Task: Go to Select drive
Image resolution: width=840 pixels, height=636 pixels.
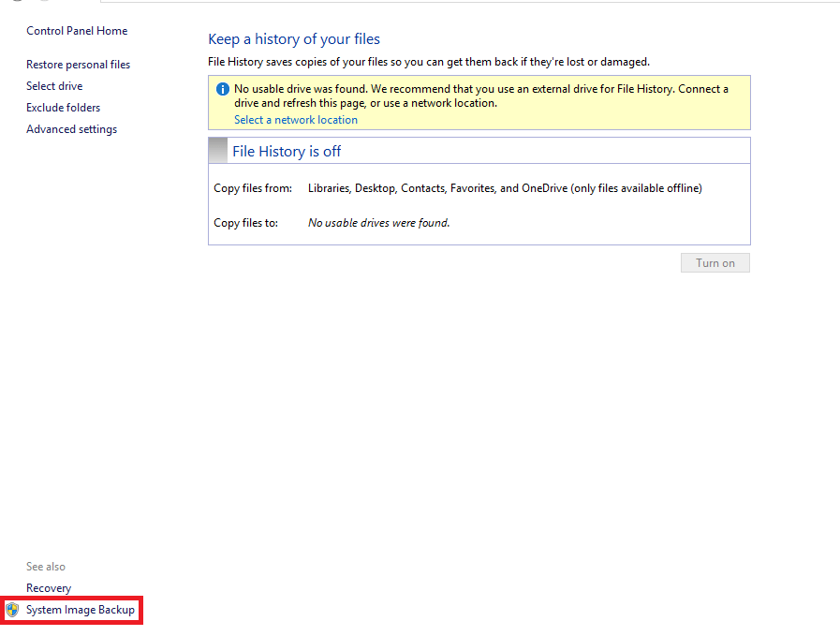Action: [x=54, y=86]
